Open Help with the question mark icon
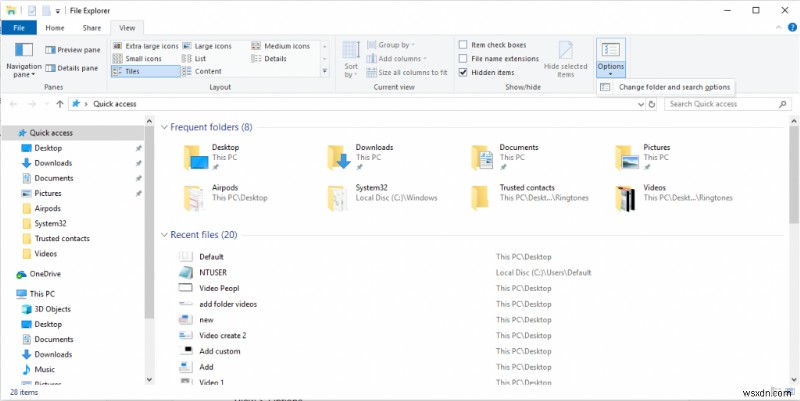The height and width of the screenshot is (401, 800). coord(790,27)
